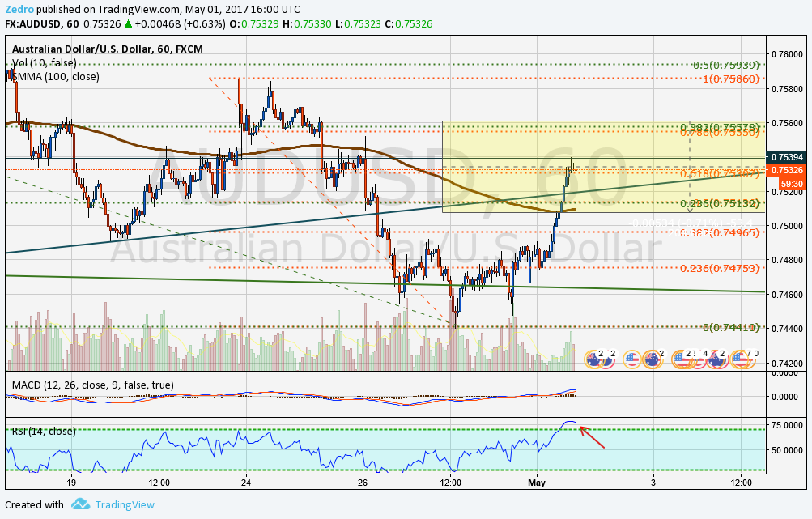Open the US flag event icon without a number badge
Image resolution: width=812 pixels, height=519 pixels.
(x=632, y=359)
